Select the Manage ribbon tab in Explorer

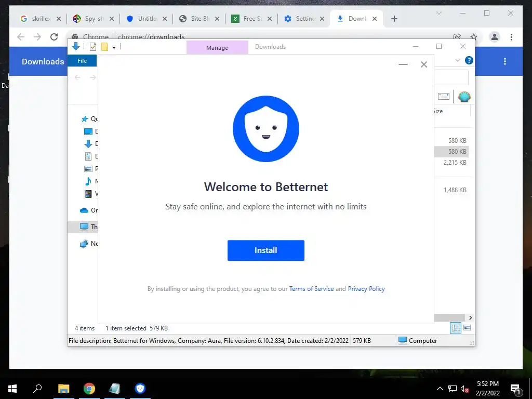(217, 47)
